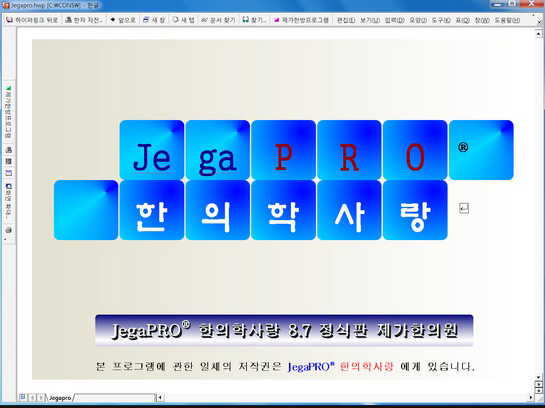
Task: Click the 사 tile
Action: [349, 210]
